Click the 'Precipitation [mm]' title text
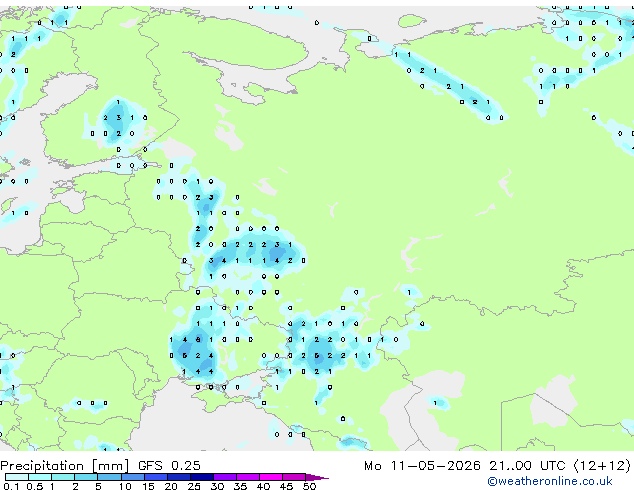 (65, 466)
